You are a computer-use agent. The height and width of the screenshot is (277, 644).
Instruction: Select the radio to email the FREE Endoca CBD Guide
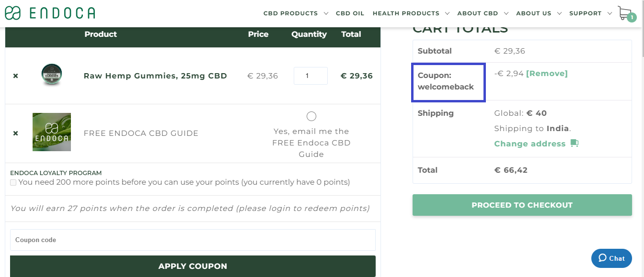click(311, 116)
